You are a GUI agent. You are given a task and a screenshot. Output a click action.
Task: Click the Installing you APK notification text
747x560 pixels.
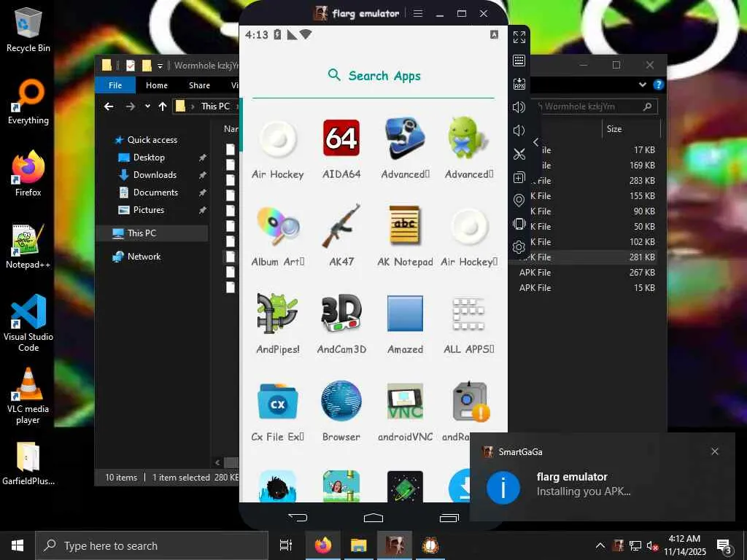[x=584, y=492]
